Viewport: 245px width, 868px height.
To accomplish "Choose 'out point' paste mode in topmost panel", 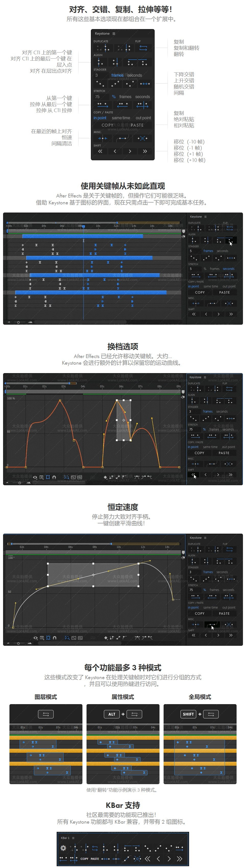I will (x=143, y=118).
